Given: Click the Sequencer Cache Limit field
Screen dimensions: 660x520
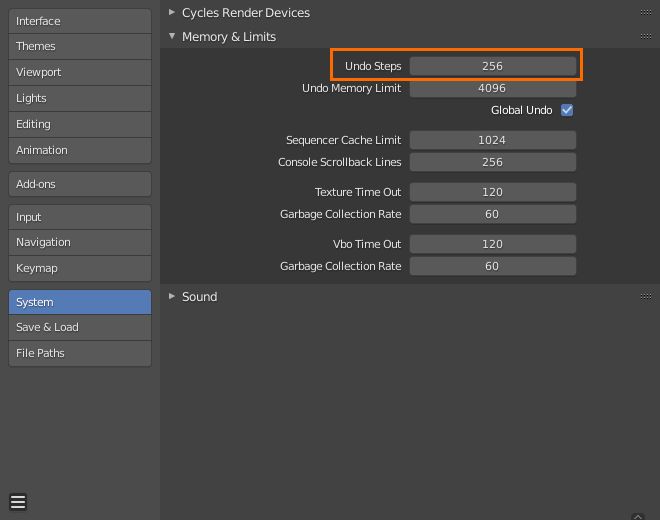Looking at the screenshot, I should (x=492, y=140).
